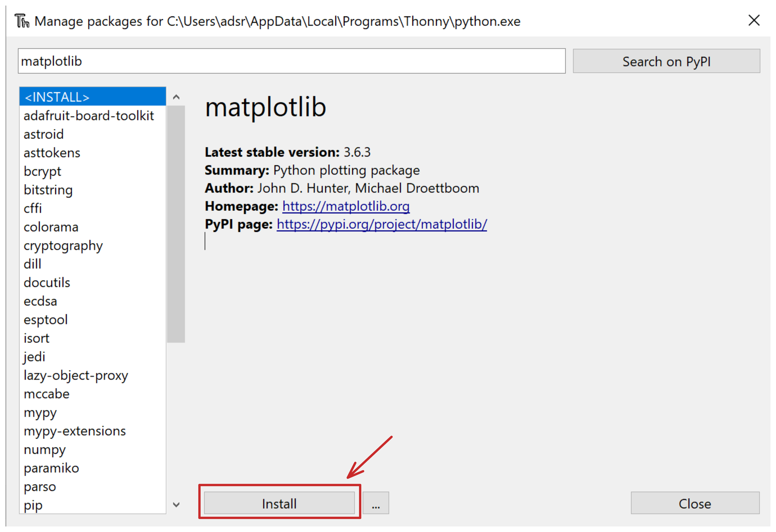The image size is (776, 532).
Task: Select the dill package
Action: pyautogui.click(x=93, y=264)
